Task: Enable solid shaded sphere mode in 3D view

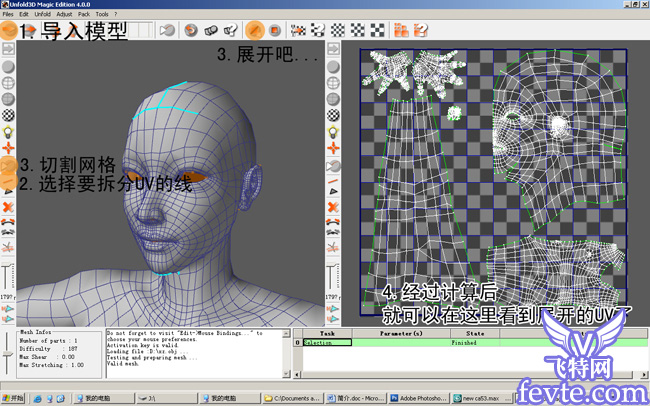Action: click(8, 67)
